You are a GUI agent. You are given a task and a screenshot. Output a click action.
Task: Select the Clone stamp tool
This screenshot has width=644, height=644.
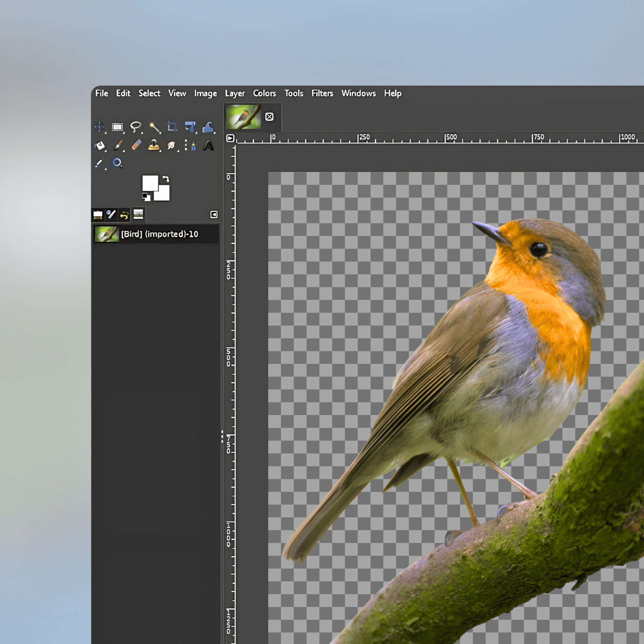154,145
